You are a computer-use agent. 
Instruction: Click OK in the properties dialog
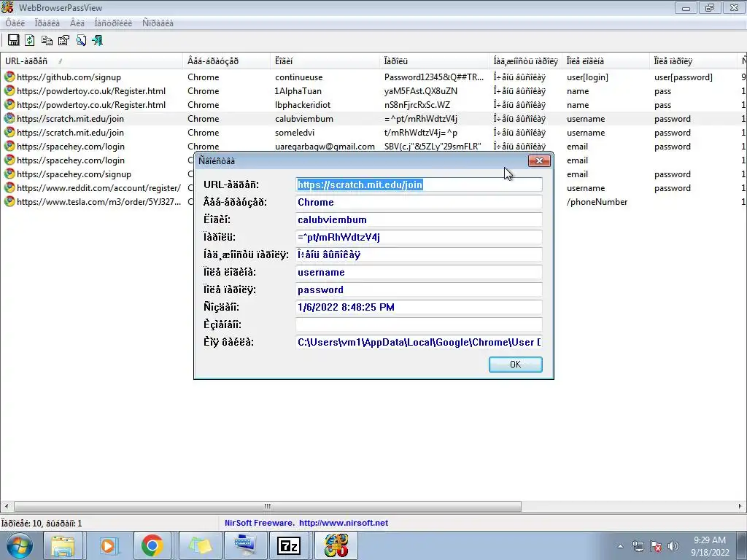516,365
